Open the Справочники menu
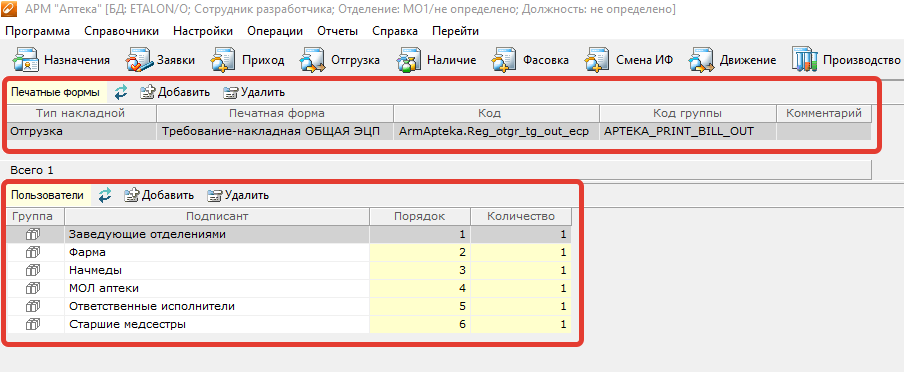Screen dimensions: 904x372 click(121, 31)
